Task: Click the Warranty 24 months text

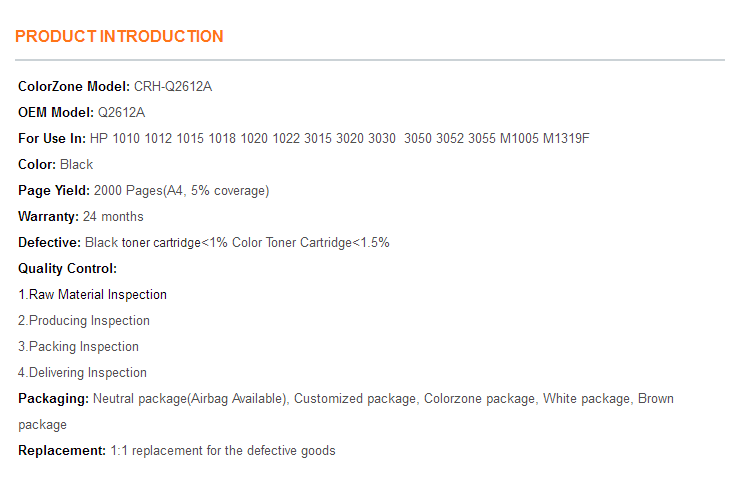Action: coord(81,216)
